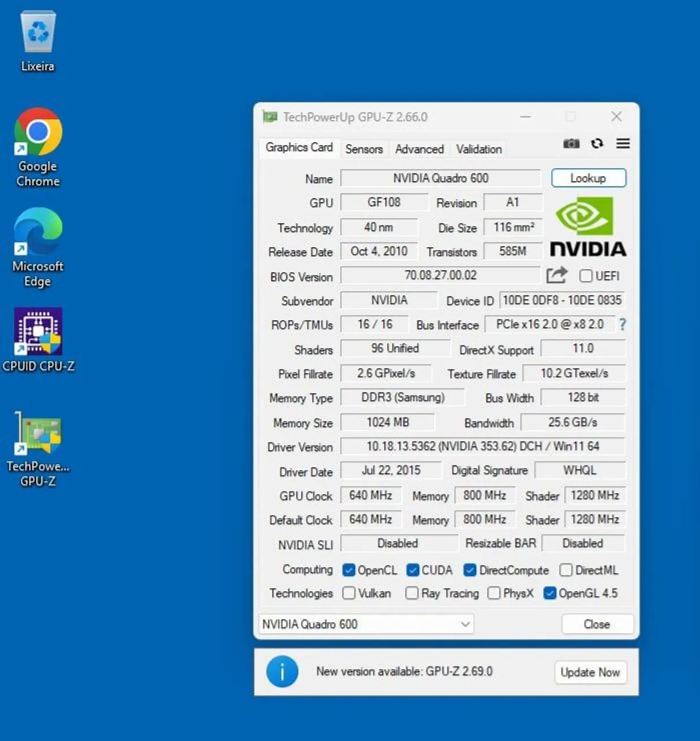Viewport: 700px width, 741px height.
Task: Click the Lookup button
Action: tap(588, 178)
